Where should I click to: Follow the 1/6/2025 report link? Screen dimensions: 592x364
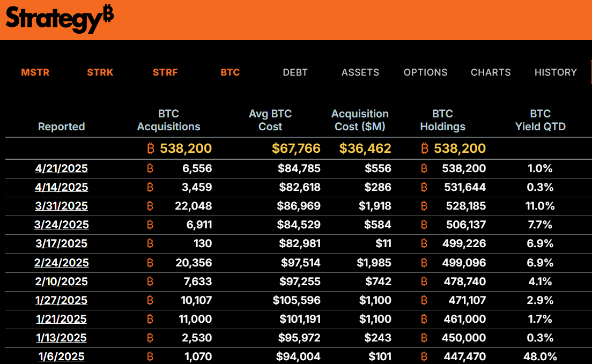click(62, 357)
